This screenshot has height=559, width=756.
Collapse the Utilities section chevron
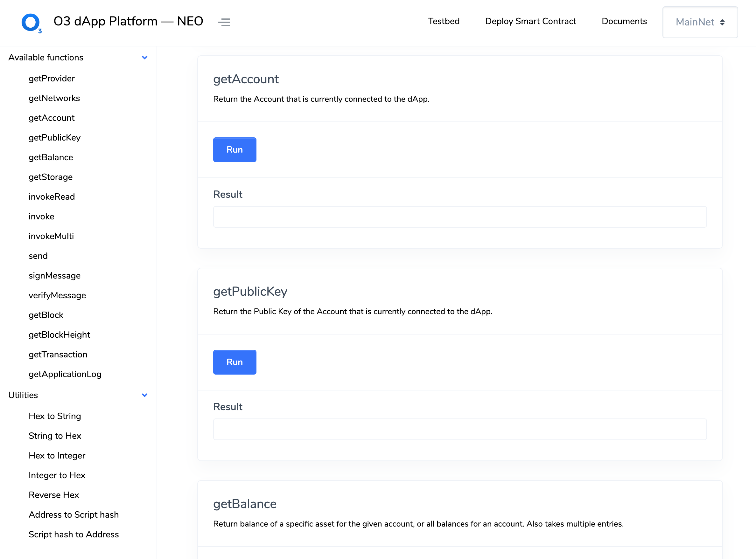point(144,395)
